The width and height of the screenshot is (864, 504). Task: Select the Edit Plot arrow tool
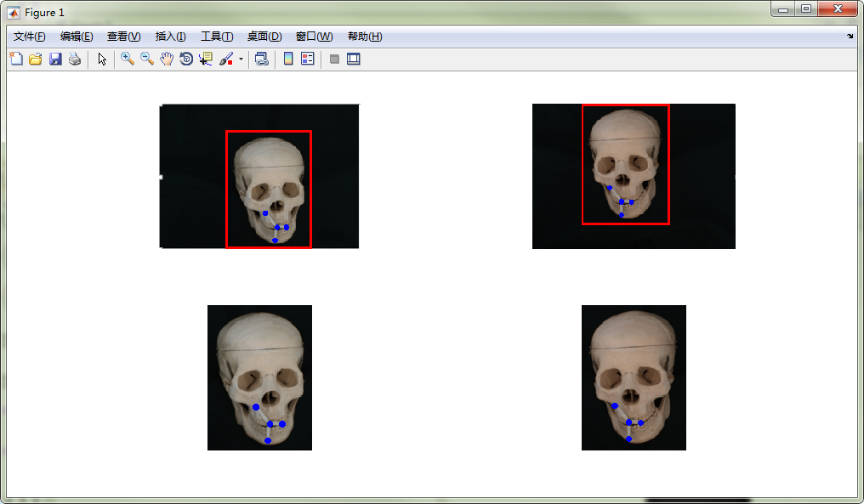[102, 59]
